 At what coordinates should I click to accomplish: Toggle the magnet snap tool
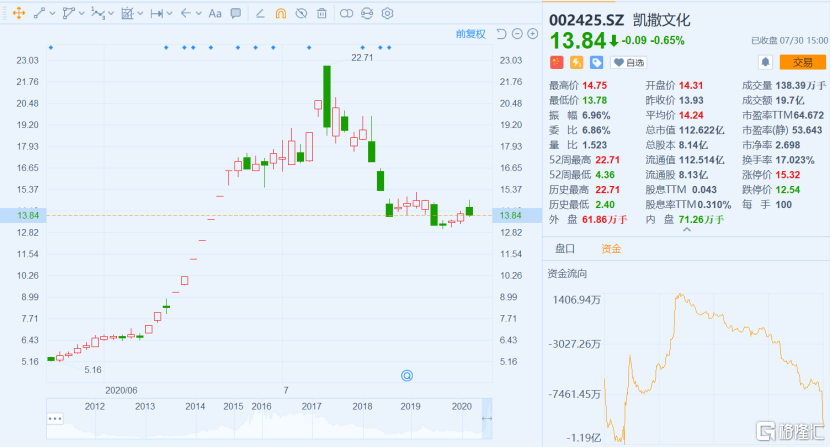coord(280,13)
